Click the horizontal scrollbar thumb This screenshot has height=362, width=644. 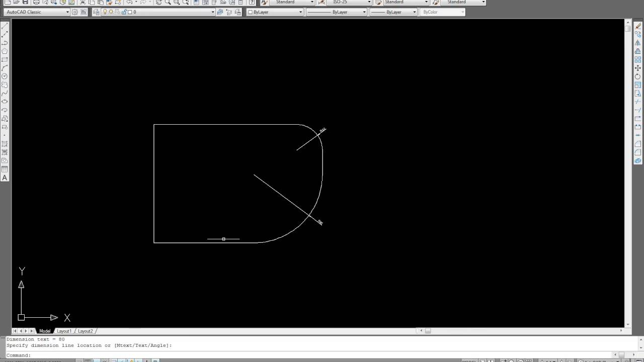click(x=428, y=331)
